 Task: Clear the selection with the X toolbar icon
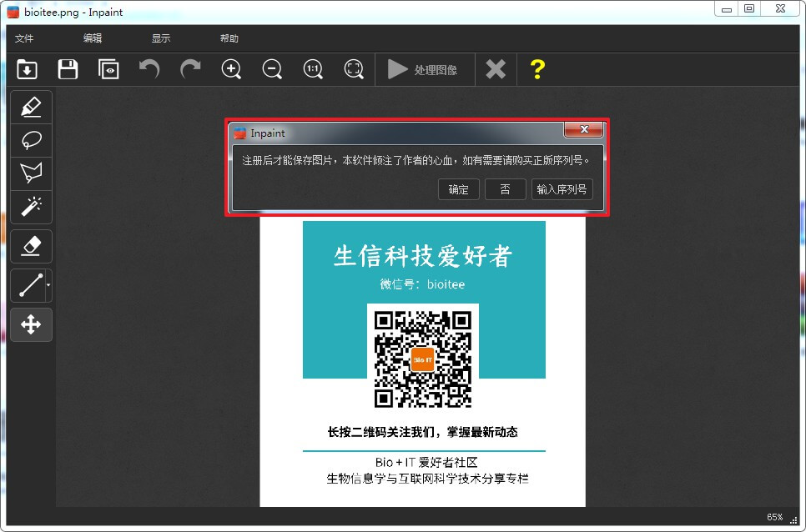pos(496,69)
